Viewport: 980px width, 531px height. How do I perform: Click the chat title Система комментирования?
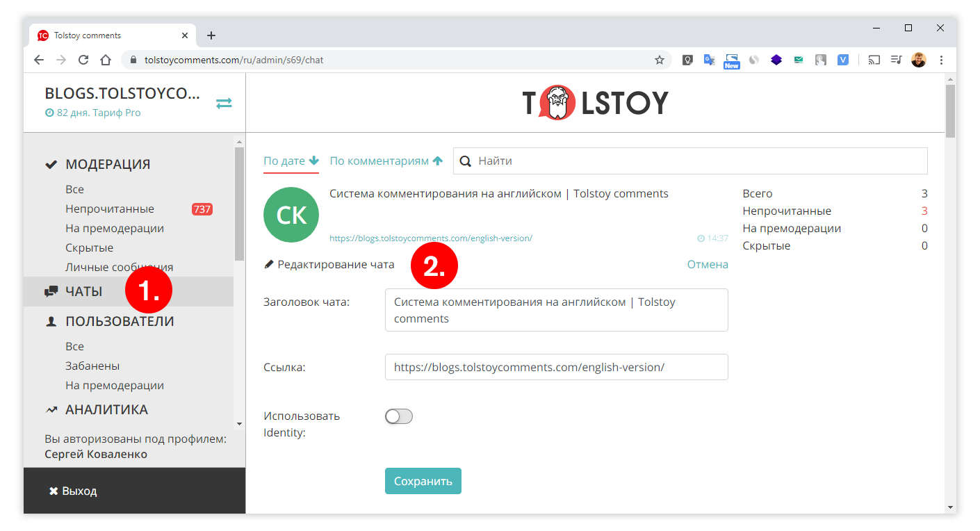499,194
